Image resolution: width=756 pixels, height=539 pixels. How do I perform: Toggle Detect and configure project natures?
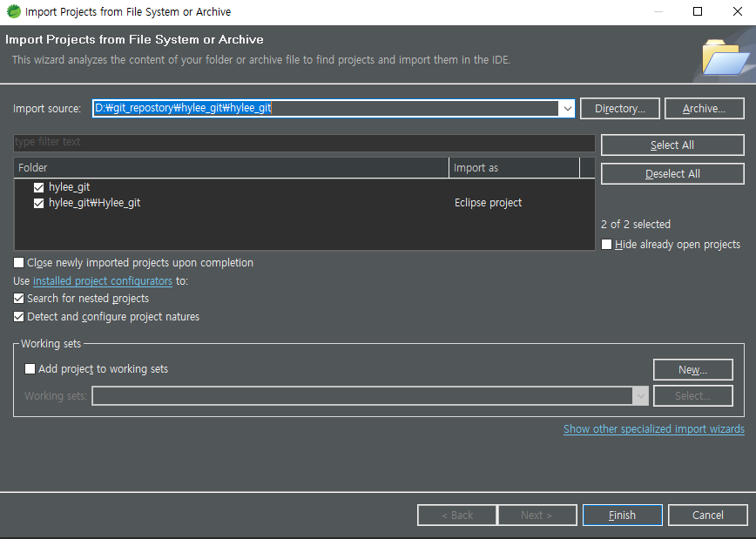coord(19,317)
